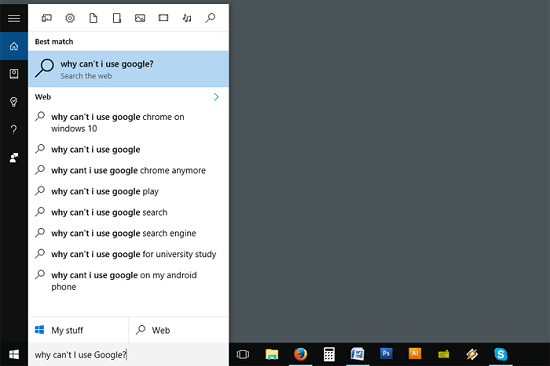Viewport: 550px width, 366px height.
Task: Expand the Web results chevron arrow
Action: [x=216, y=97]
